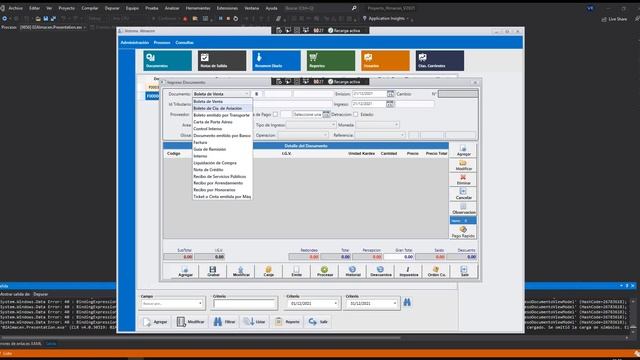
Task: Click the Gran Total value field
Action: point(399,257)
